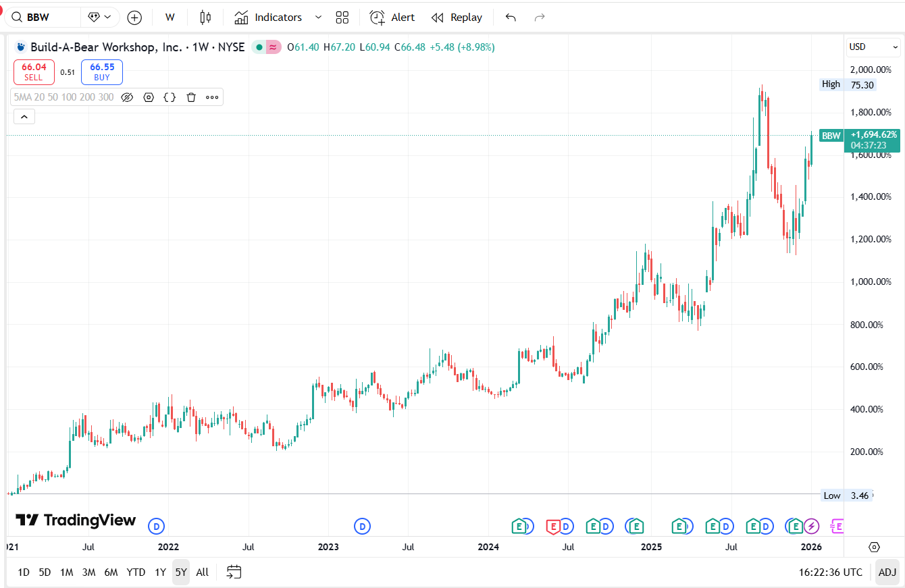Open the diamond plan dropdown beside BBW
Image resolution: width=905 pixels, height=588 pixels.
[100, 18]
